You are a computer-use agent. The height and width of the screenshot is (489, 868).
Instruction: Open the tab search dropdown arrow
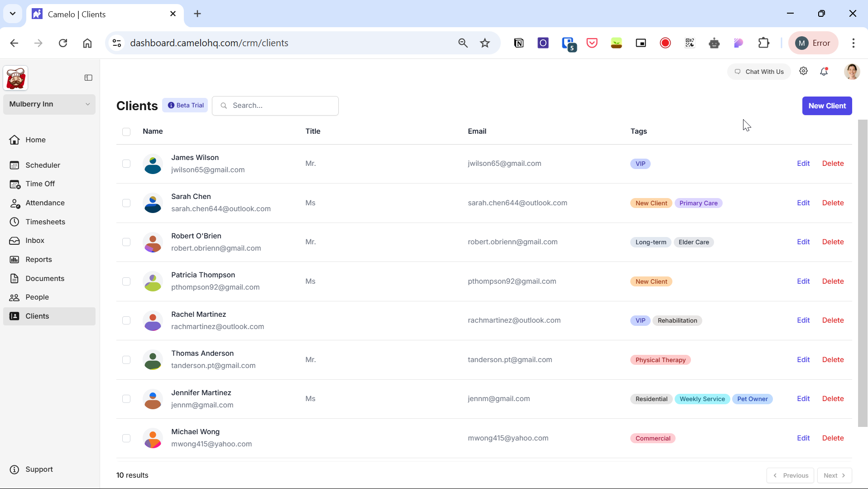[x=13, y=14]
